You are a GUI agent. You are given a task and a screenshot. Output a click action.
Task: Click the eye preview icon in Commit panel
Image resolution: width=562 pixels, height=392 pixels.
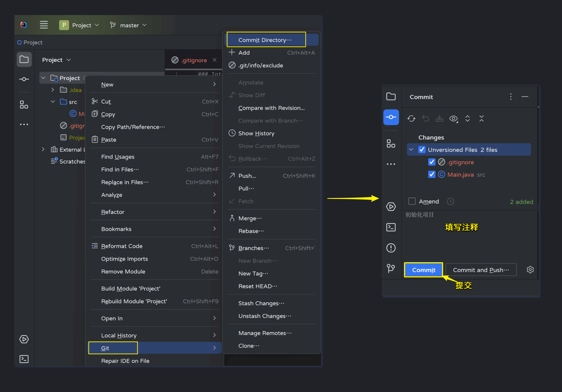point(453,119)
